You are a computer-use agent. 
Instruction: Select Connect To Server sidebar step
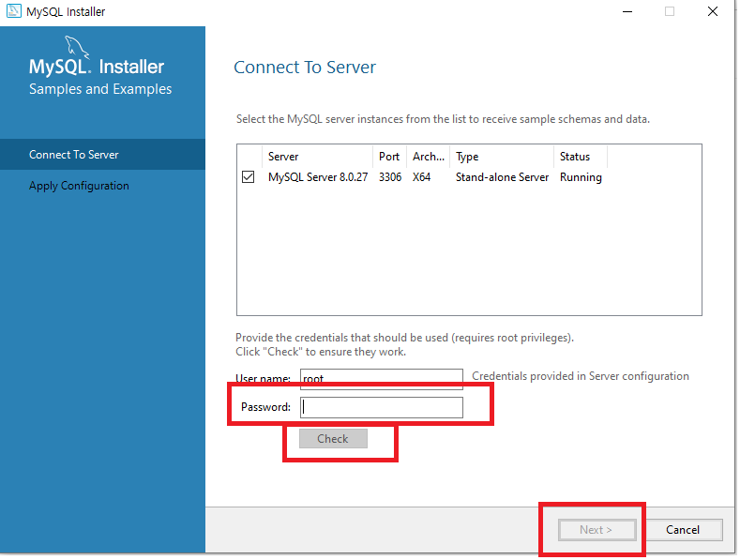point(102,155)
